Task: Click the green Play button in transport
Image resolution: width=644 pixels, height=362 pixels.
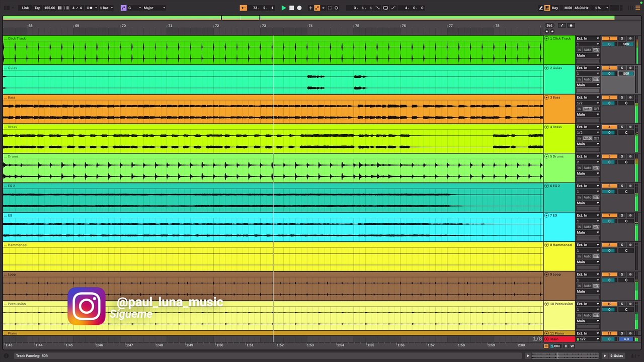Action: pos(283,8)
